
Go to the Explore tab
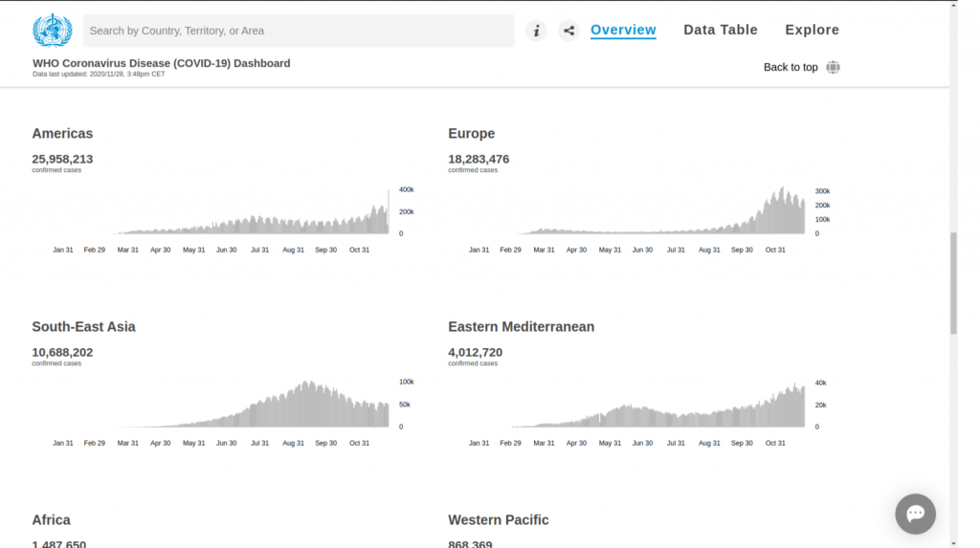click(x=812, y=30)
